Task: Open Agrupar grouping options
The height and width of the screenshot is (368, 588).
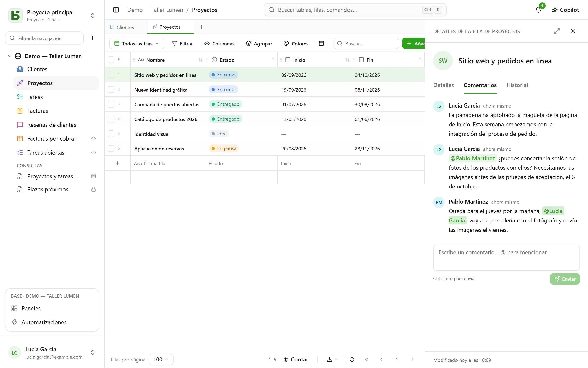Action: pos(259,44)
